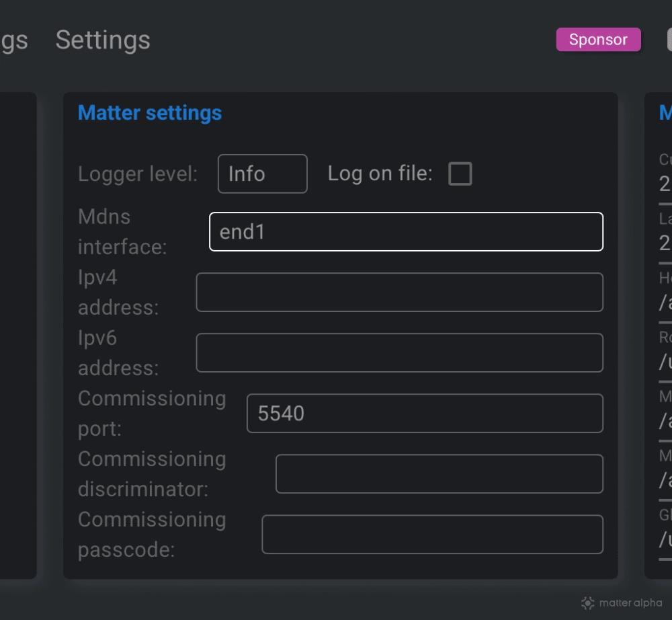This screenshot has width=672, height=620.
Task: Click the heading of the right-side settings panel
Action: 666,112
